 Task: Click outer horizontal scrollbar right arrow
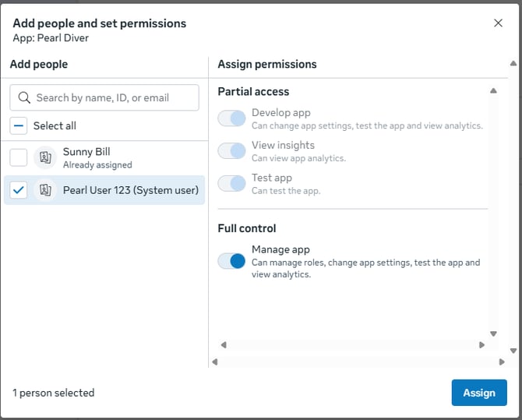point(502,362)
